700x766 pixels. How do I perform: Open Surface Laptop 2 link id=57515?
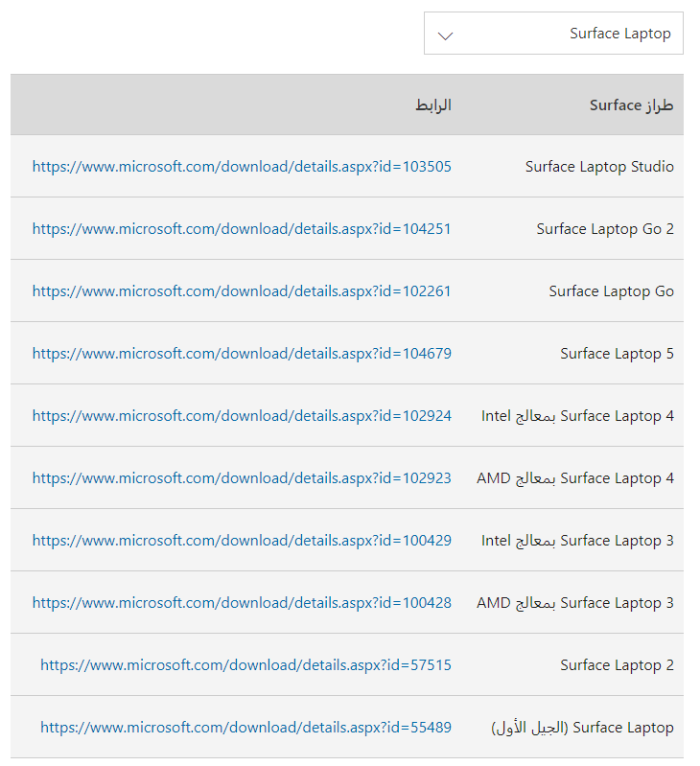(x=245, y=665)
